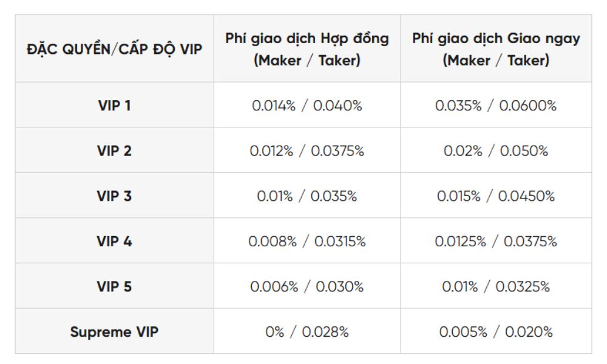607x364 pixels.
Task: Click the VIP 1 row label
Action: tap(114, 106)
